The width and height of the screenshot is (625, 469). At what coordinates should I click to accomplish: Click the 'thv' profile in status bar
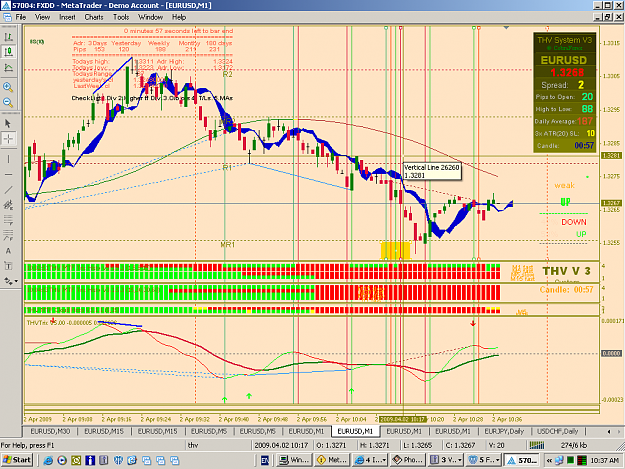tap(193, 445)
